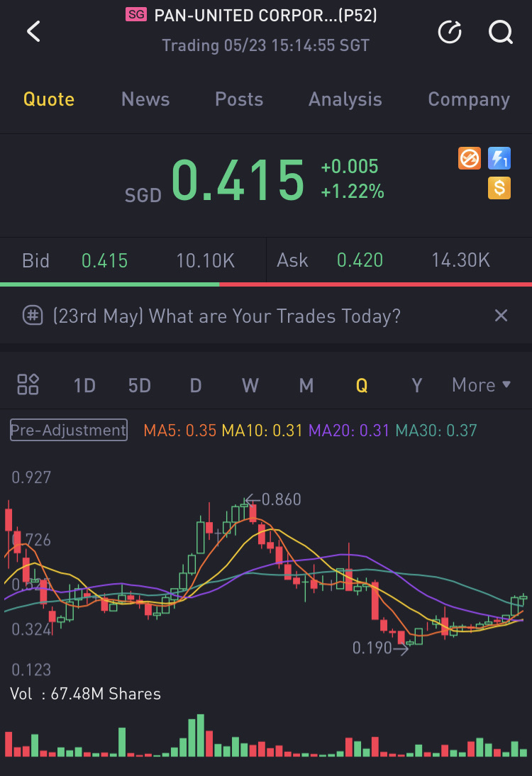Select the 5D chart period
The image size is (532, 776).
pyautogui.click(x=140, y=385)
